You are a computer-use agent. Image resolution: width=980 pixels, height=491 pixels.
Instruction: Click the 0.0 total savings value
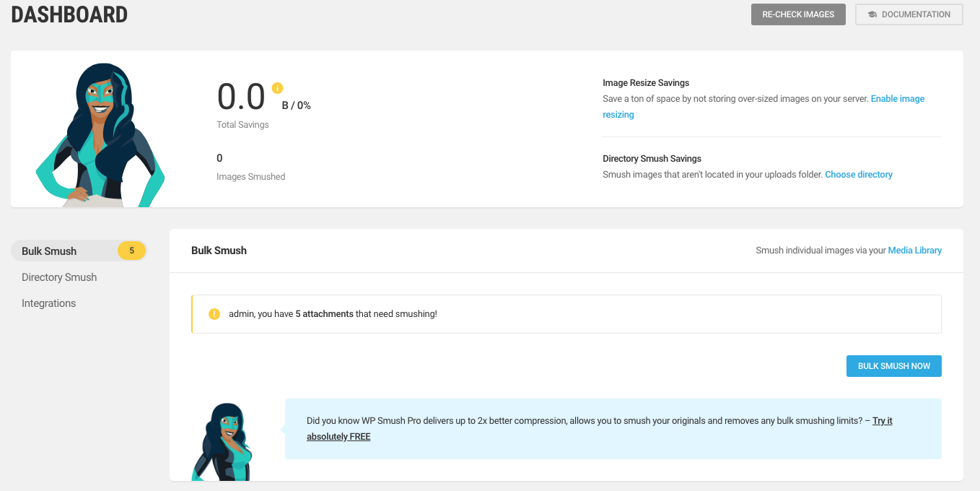pos(242,97)
